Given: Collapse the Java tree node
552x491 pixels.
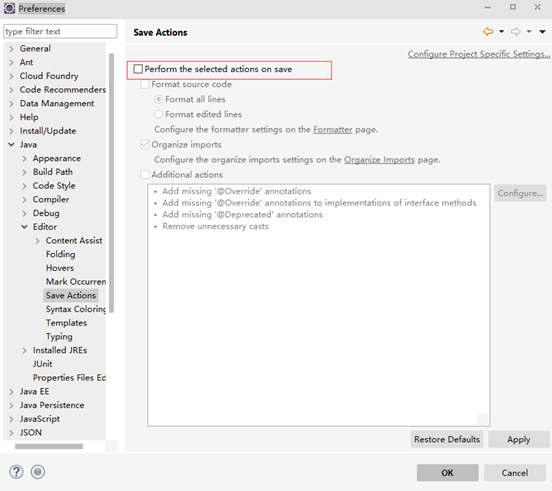Looking at the screenshot, I should click(11, 144).
